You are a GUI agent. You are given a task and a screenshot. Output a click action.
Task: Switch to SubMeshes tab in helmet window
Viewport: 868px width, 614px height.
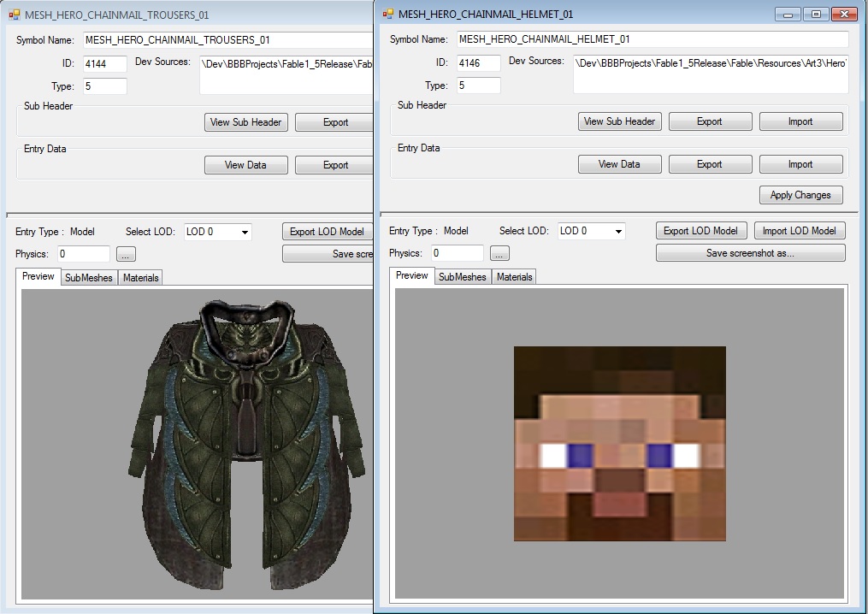click(462, 277)
